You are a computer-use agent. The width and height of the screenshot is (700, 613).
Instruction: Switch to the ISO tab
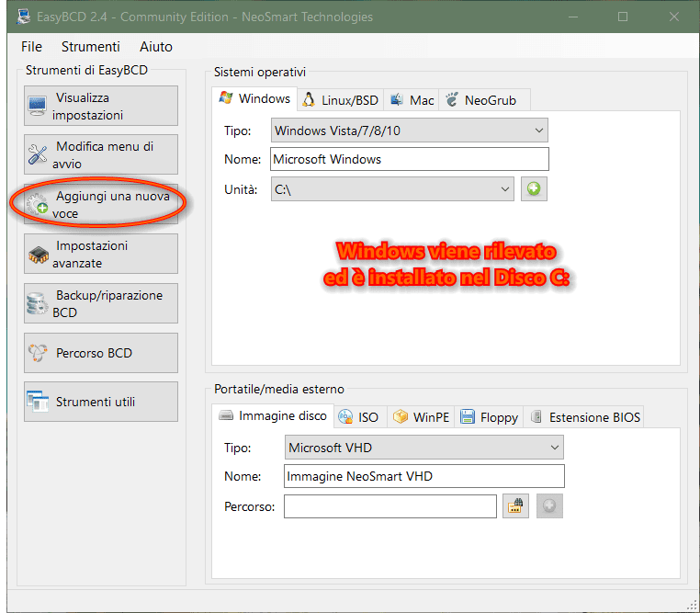pyautogui.click(x=360, y=417)
